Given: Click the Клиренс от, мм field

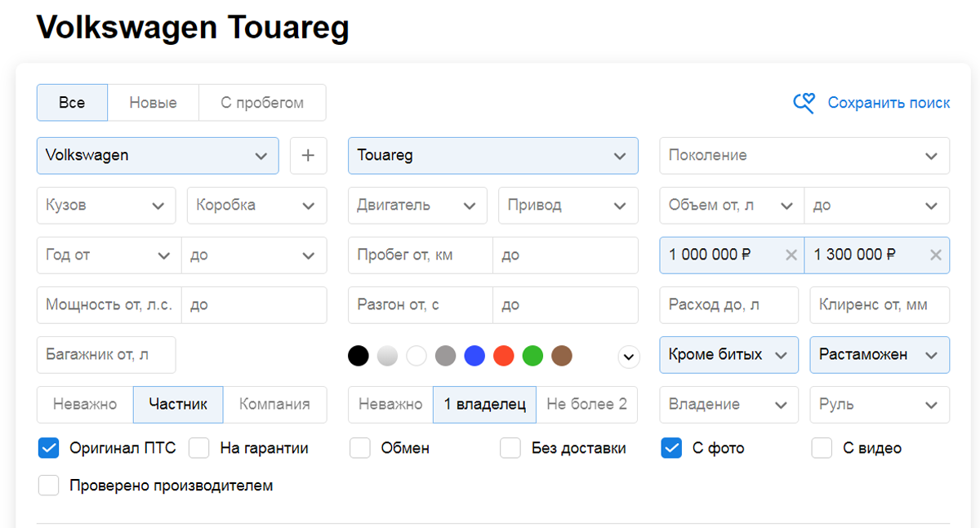Looking at the screenshot, I should click(880, 305).
